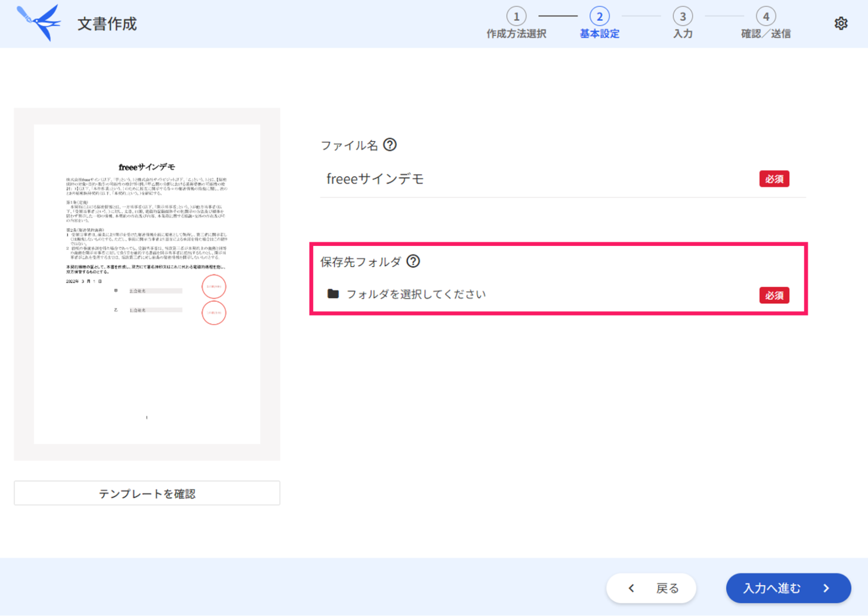Open help icon next to 保存先フォルダ
This screenshot has height=616, width=868.
pyautogui.click(x=413, y=261)
